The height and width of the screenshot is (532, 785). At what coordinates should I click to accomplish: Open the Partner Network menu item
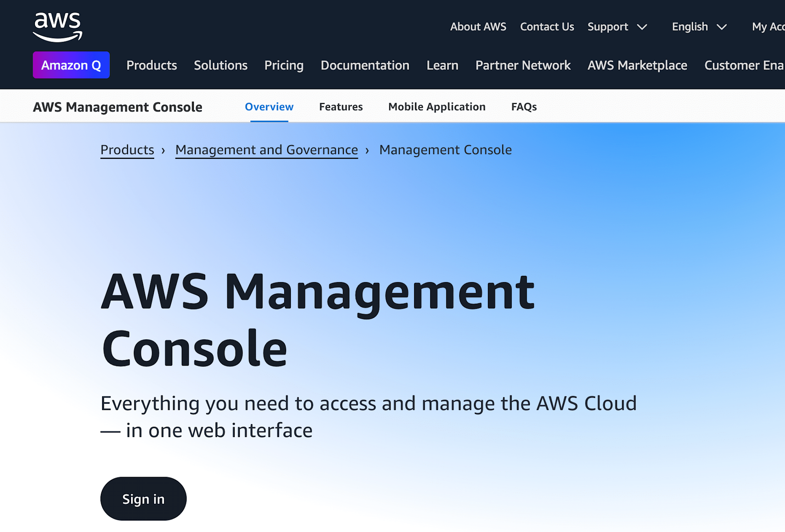click(x=523, y=65)
